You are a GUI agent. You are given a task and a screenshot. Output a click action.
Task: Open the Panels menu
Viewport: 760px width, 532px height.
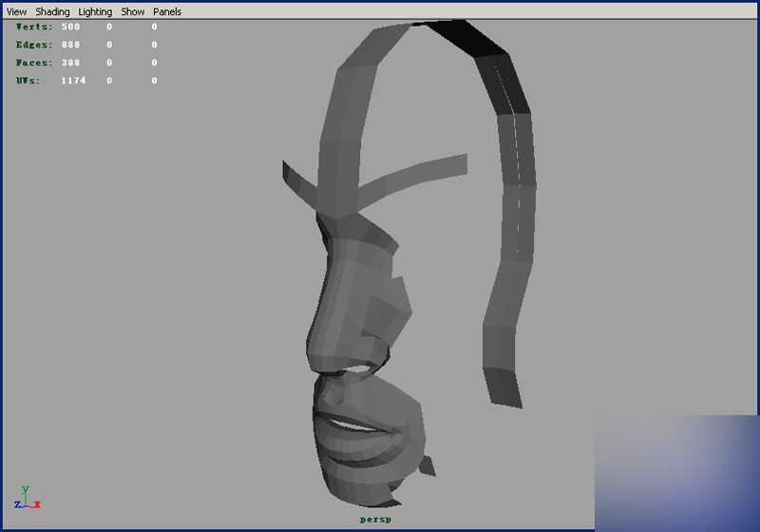pyautogui.click(x=167, y=11)
